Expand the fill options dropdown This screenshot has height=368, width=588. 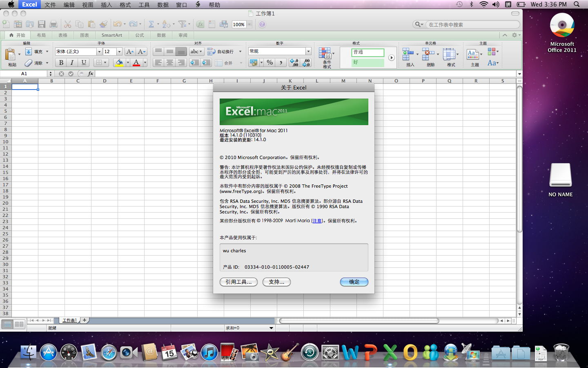[47, 52]
